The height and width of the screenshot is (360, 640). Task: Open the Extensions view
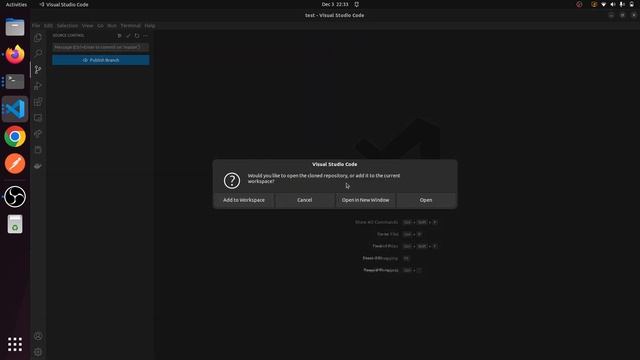[38, 102]
